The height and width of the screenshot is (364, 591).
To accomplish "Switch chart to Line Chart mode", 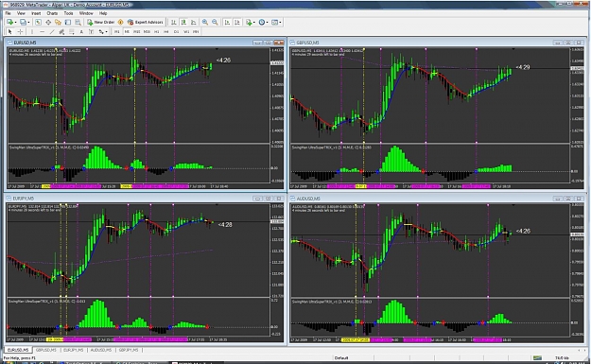I will coord(193,23).
